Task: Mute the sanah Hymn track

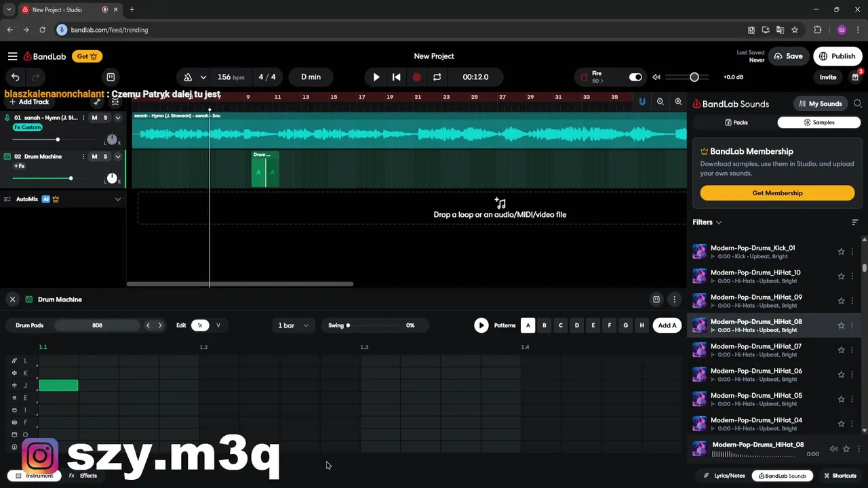Action: click(x=94, y=118)
